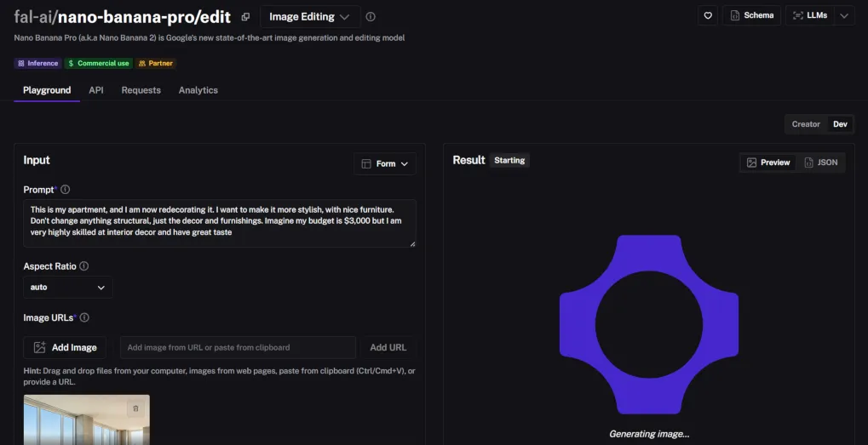The height and width of the screenshot is (445, 868).
Task: Open the Aspect Ratio auto dropdown
Action: click(x=67, y=288)
